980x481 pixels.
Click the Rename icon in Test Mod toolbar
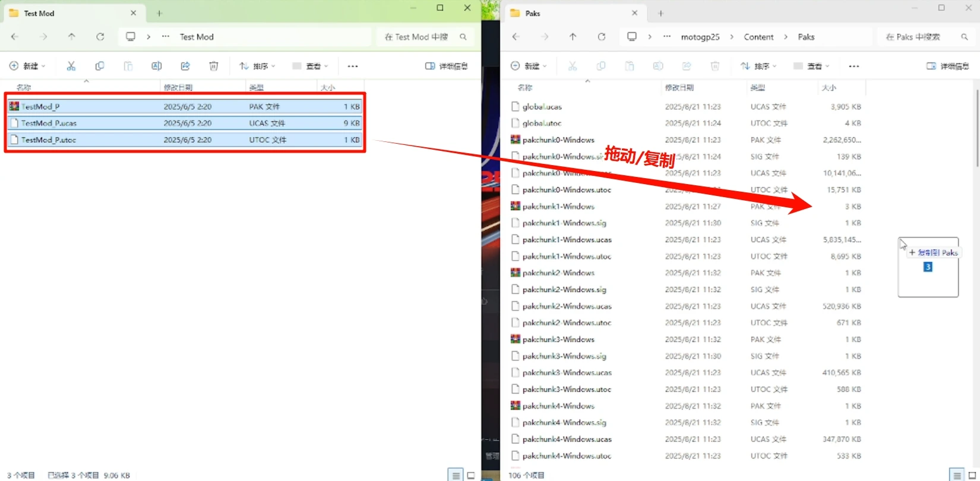[157, 66]
